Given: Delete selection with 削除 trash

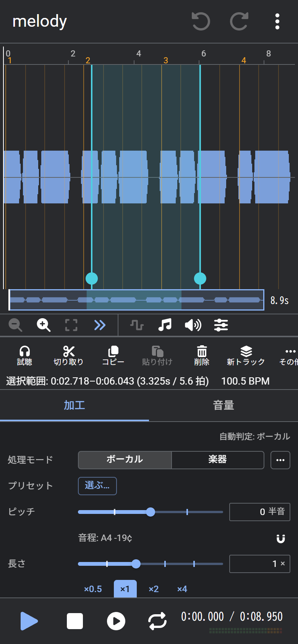Looking at the screenshot, I should tap(202, 356).
